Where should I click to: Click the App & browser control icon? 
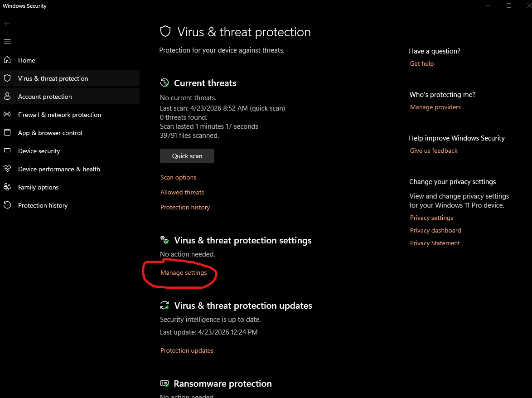point(7,133)
